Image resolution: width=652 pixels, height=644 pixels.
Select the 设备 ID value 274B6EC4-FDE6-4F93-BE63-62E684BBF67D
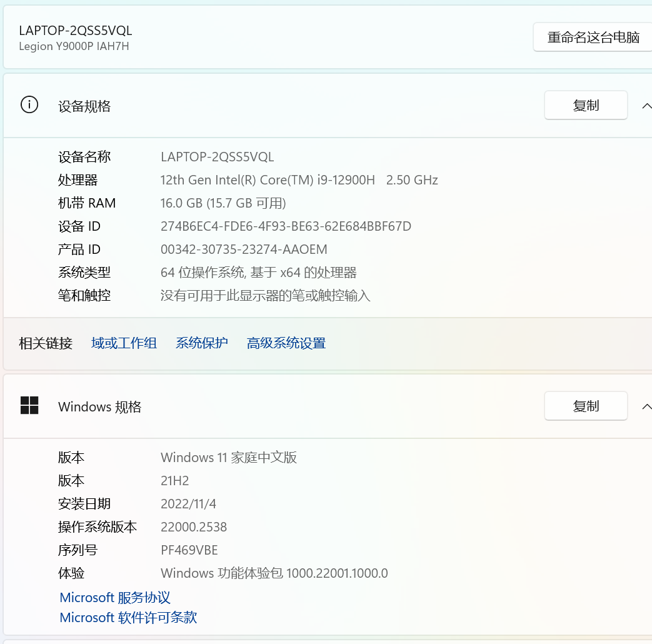[286, 226]
